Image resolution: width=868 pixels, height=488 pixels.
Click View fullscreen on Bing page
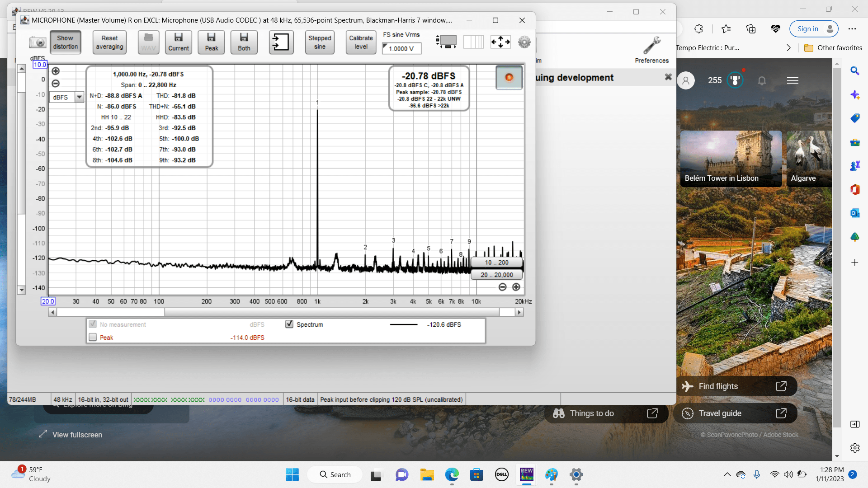pos(71,435)
